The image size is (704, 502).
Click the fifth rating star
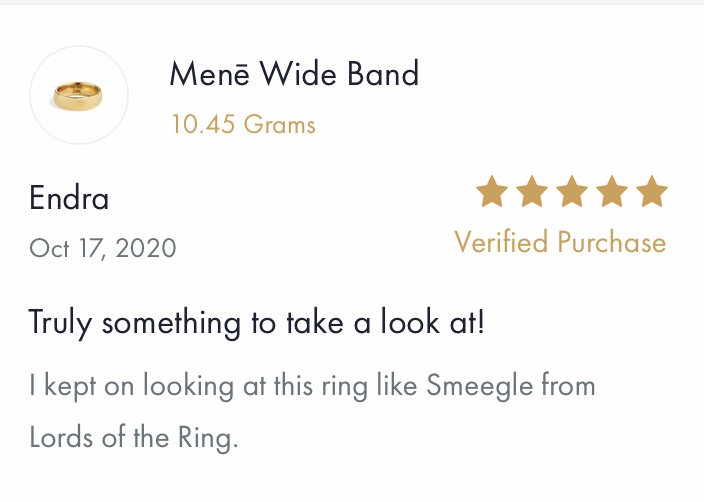tap(651, 191)
